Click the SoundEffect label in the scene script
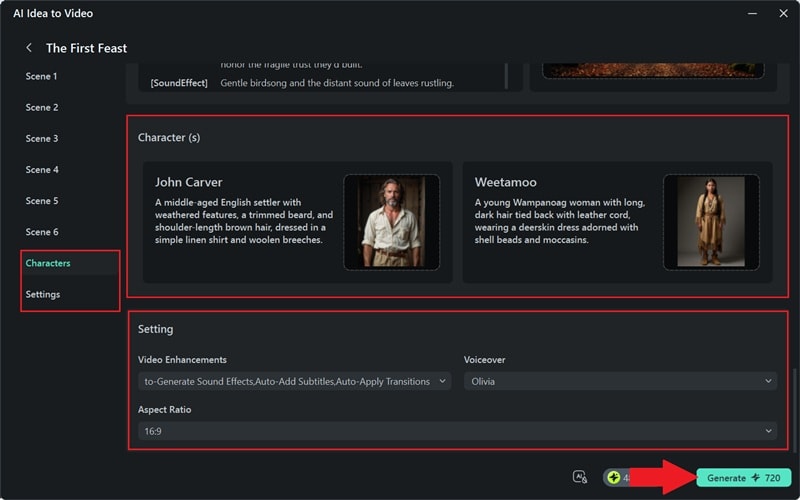800x500 pixels. click(179, 83)
